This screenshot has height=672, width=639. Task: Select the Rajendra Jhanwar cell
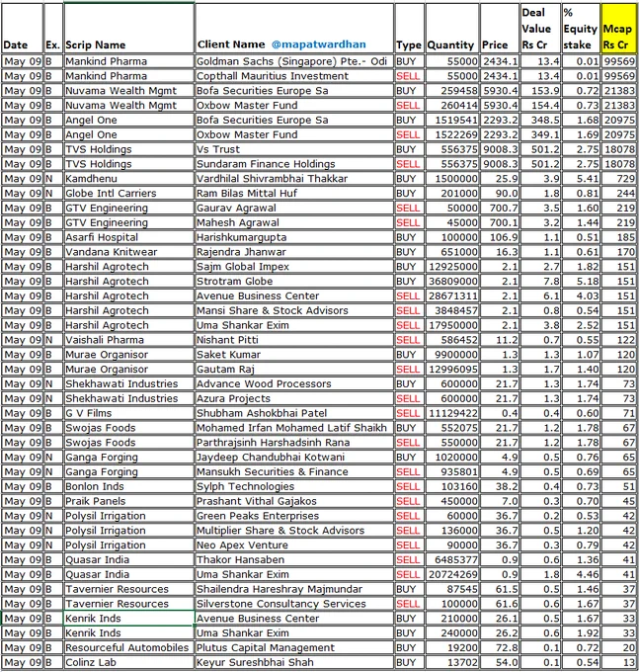coord(294,252)
